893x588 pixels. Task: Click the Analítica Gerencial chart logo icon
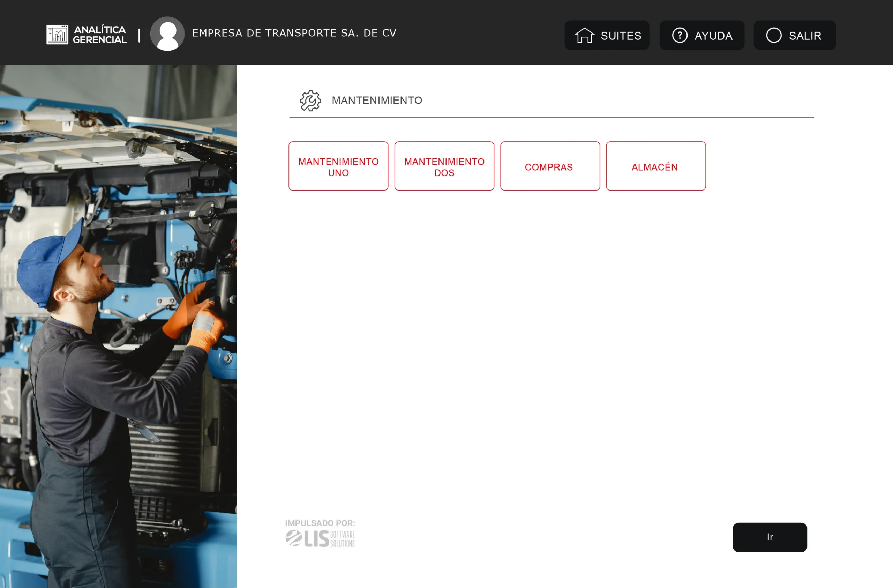pyautogui.click(x=57, y=35)
